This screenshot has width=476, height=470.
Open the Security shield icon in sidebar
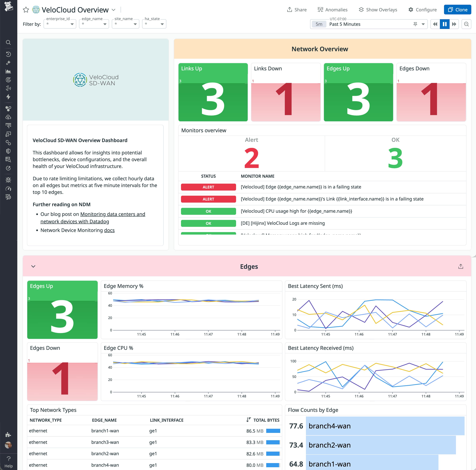(x=8, y=151)
